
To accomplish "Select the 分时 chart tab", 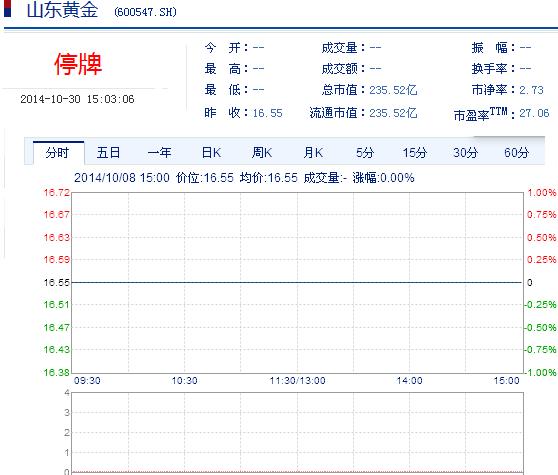I will (x=58, y=153).
